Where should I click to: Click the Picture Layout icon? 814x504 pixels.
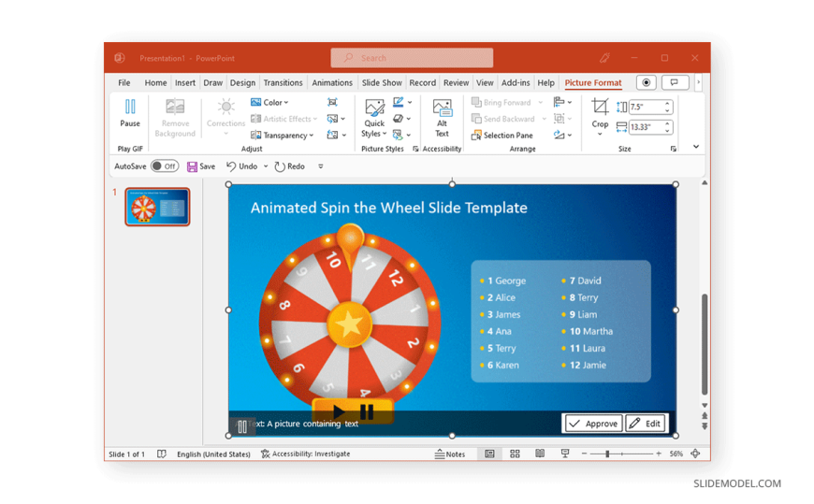click(399, 135)
